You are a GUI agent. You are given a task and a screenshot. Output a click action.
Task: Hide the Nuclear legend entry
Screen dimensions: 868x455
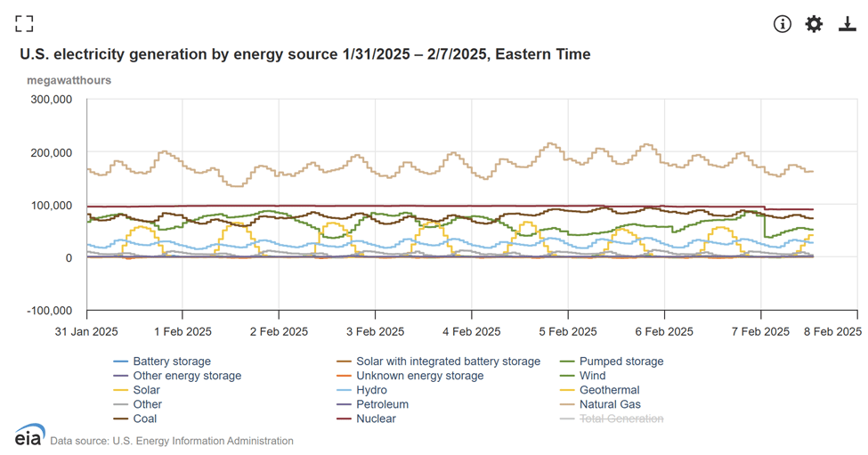(x=377, y=418)
